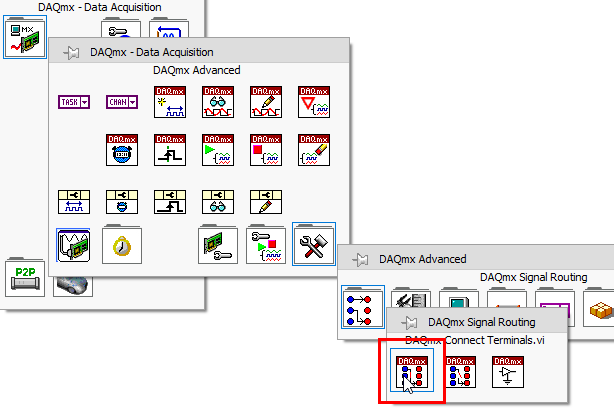Open the DAQmx Advanced tools subpalette

314,244
